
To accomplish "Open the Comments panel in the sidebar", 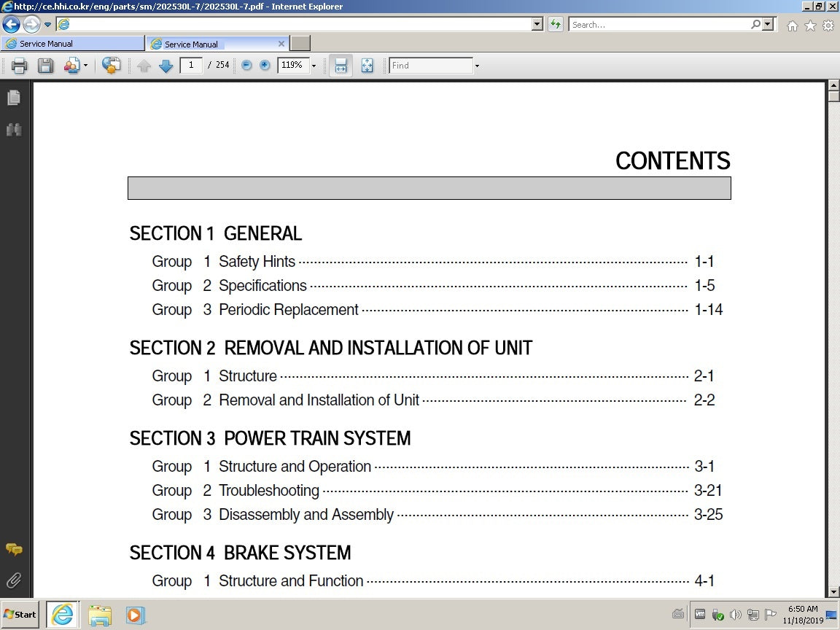I will pyautogui.click(x=14, y=550).
